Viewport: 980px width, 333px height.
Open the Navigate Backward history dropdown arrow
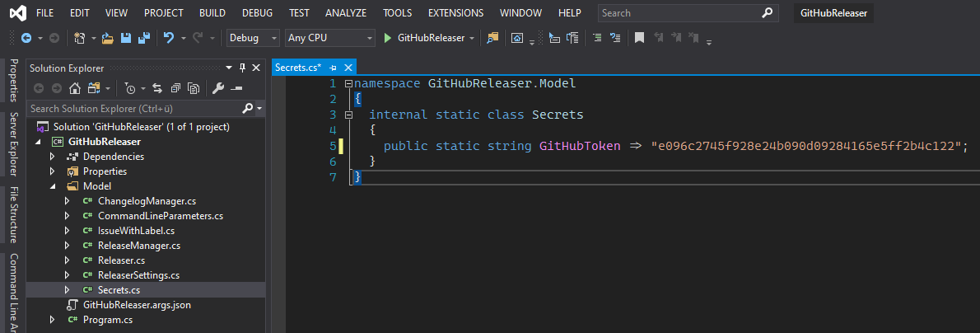(40, 38)
